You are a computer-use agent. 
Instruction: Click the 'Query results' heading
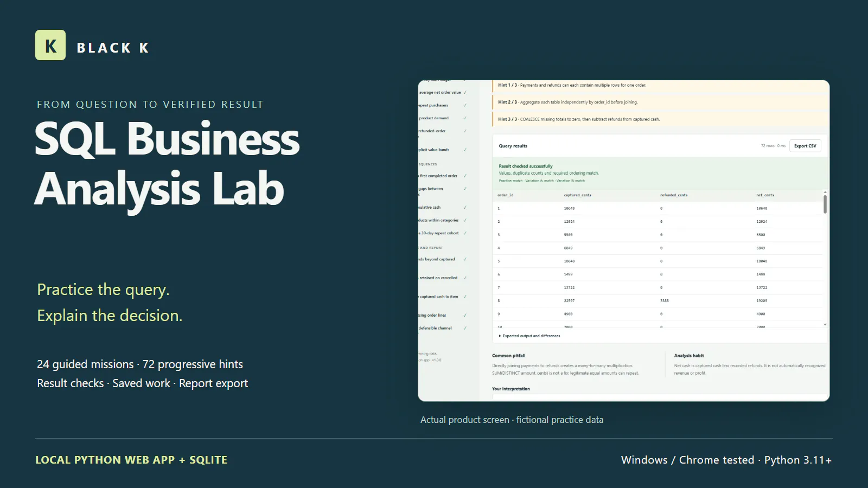tap(513, 146)
